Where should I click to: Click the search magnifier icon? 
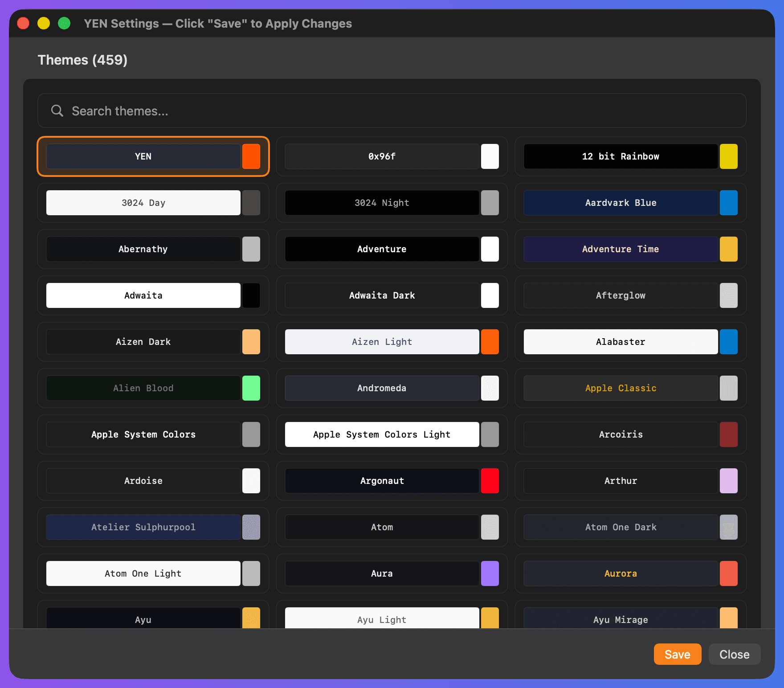(57, 111)
